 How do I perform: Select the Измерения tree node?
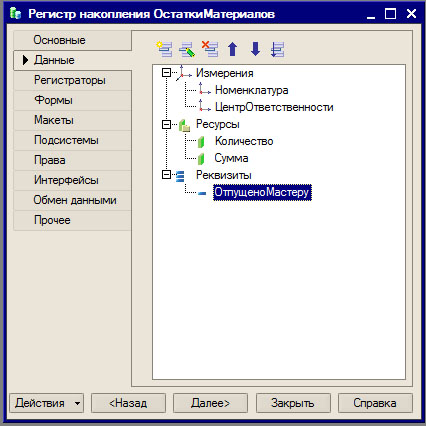pyautogui.click(x=225, y=73)
